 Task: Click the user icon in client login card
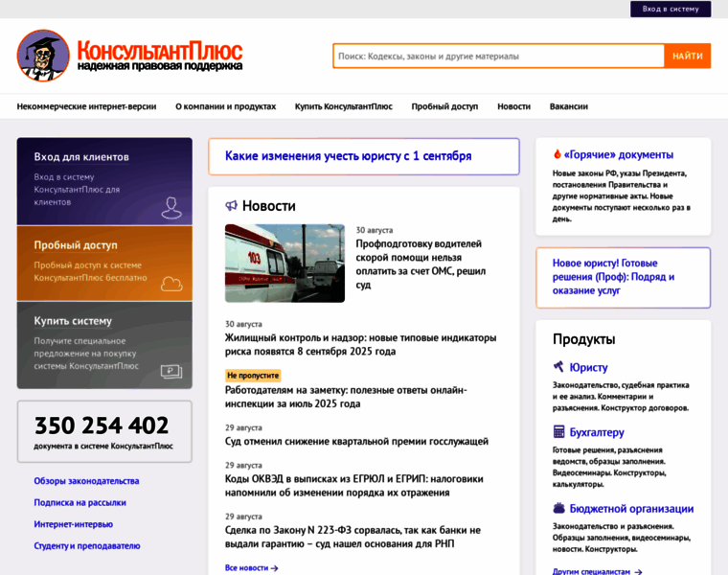coord(171,208)
